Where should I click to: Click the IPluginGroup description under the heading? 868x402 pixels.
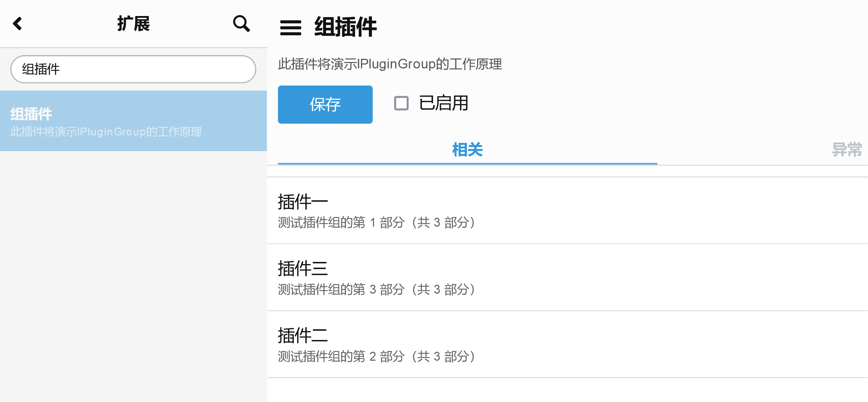pos(390,64)
